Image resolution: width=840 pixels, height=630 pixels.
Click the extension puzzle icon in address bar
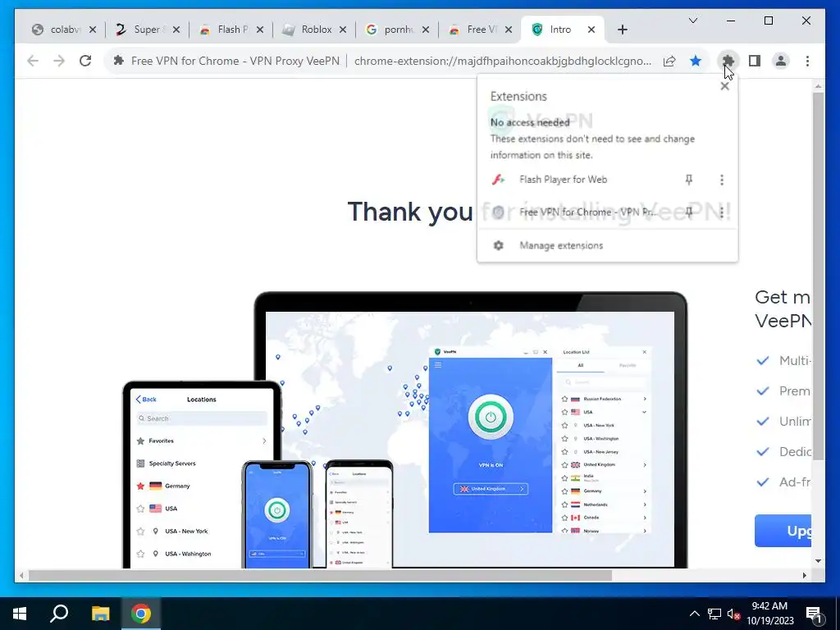118,61
